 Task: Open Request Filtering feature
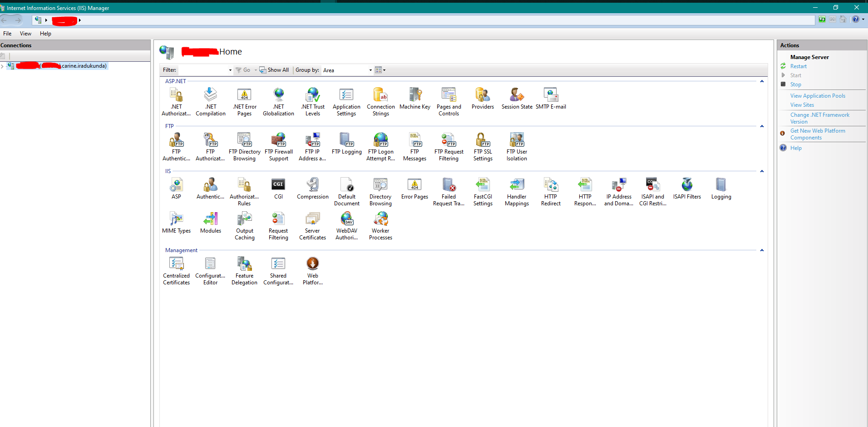278,226
